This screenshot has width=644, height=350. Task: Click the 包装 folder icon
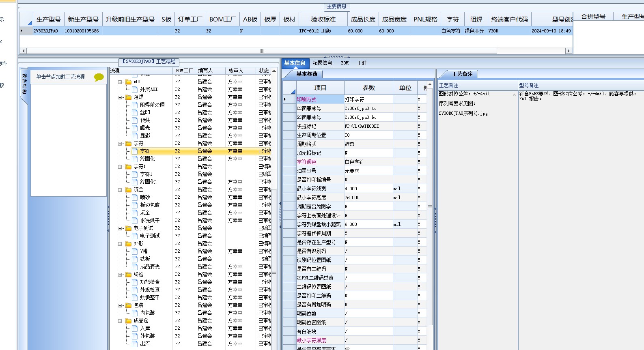click(x=128, y=305)
